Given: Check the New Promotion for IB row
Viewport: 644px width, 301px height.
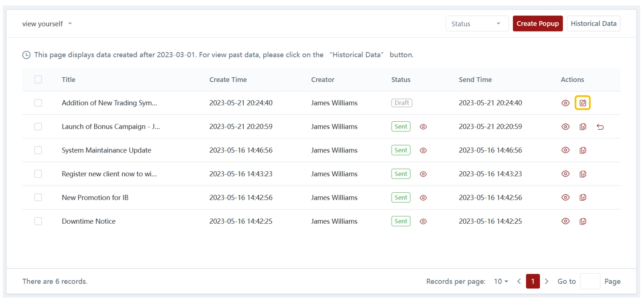Looking at the screenshot, I should click(x=38, y=197).
